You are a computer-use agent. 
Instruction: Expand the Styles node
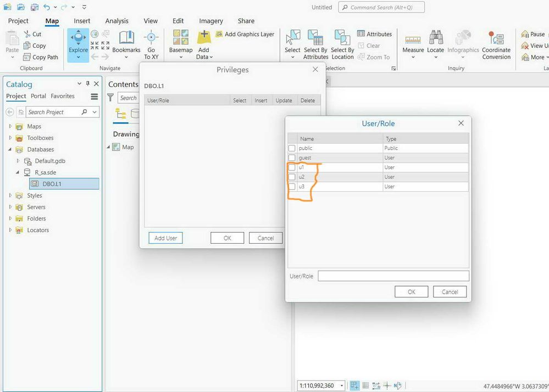pos(10,195)
